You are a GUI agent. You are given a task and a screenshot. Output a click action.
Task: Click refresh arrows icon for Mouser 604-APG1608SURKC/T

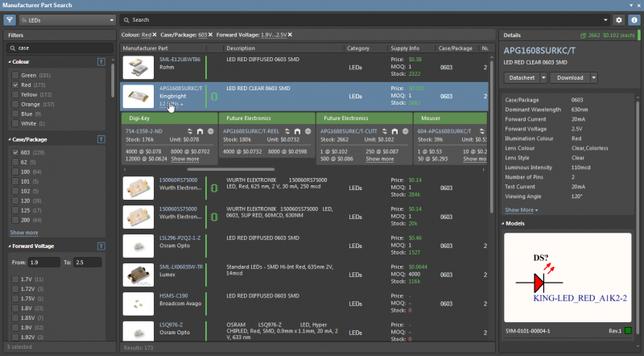pyautogui.click(x=481, y=131)
